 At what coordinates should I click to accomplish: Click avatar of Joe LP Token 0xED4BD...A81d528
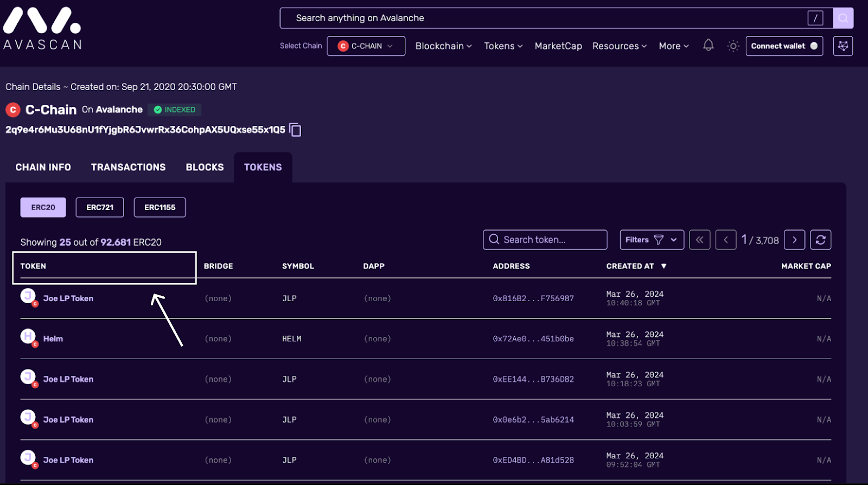(x=28, y=458)
